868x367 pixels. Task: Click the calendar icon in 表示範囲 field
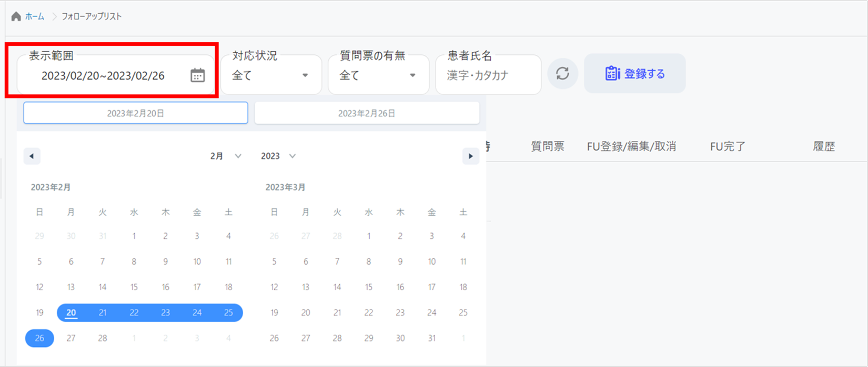point(197,75)
